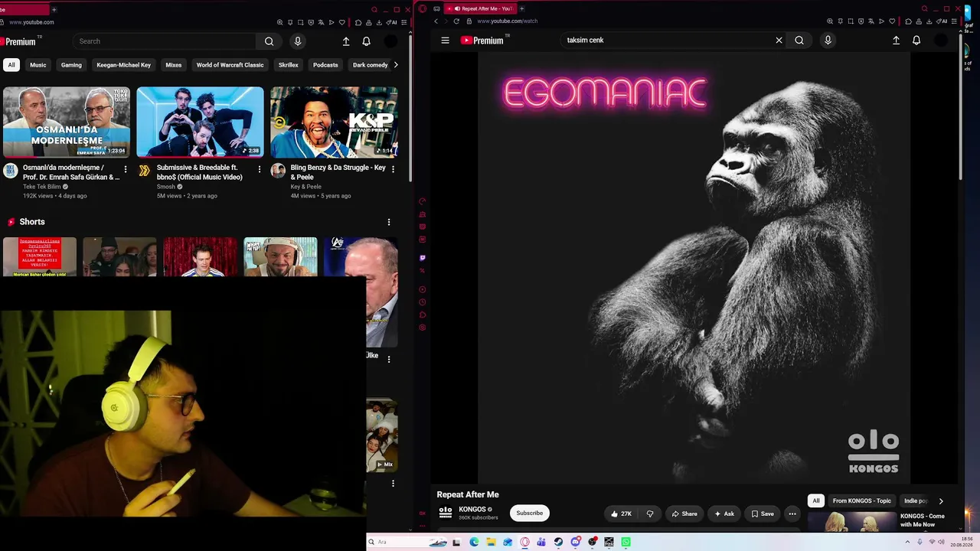The image size is (980, 551).
Task: Open more options for Osmanlı'da modernleşme video
Action: tap(126, 169)
